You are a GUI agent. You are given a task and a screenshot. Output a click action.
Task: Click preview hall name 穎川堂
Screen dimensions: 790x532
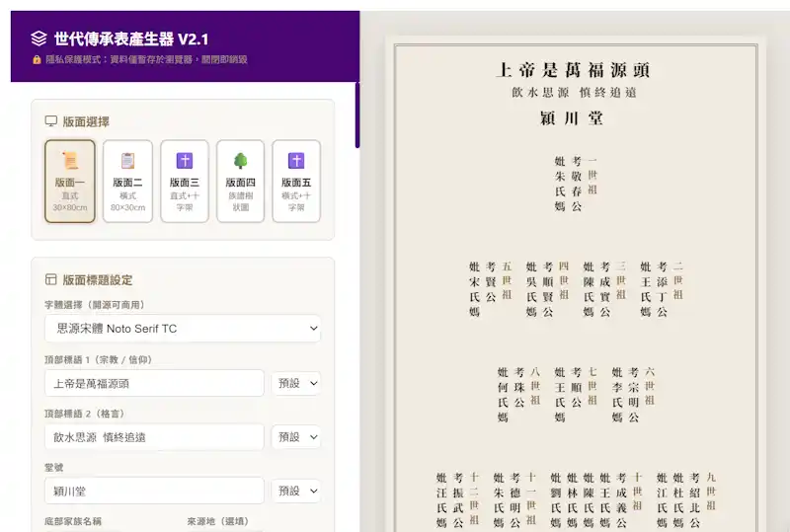tap(572, 118)
